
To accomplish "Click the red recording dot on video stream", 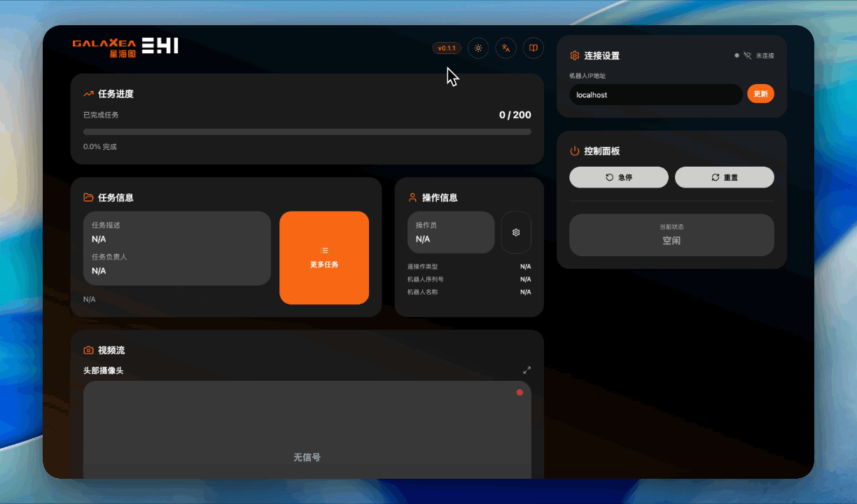I will pos(520,393).
